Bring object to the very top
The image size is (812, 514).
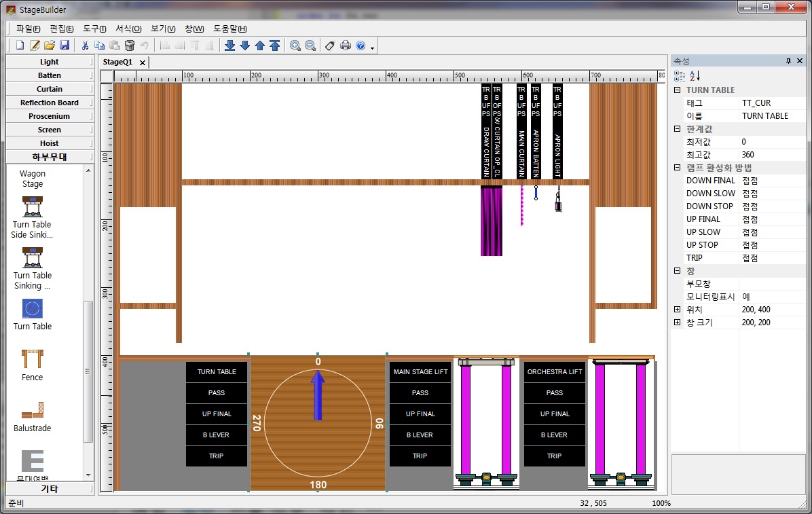[275, 45]
